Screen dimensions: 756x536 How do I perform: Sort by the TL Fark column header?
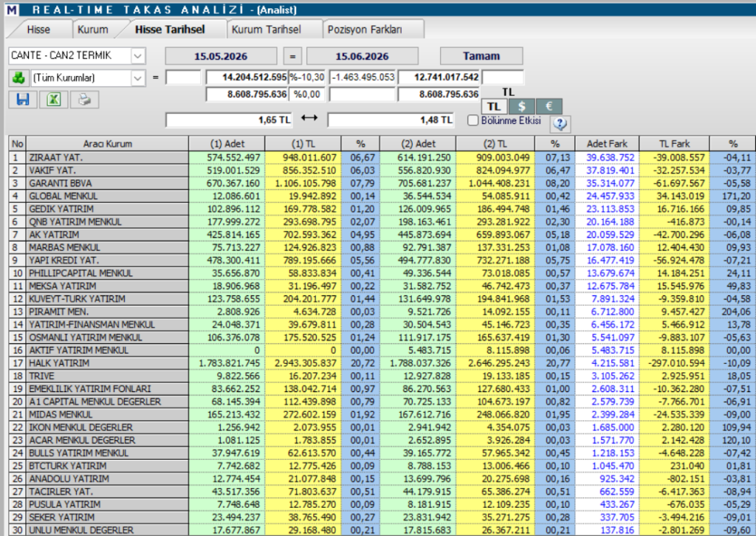click(x=674, y=144)
